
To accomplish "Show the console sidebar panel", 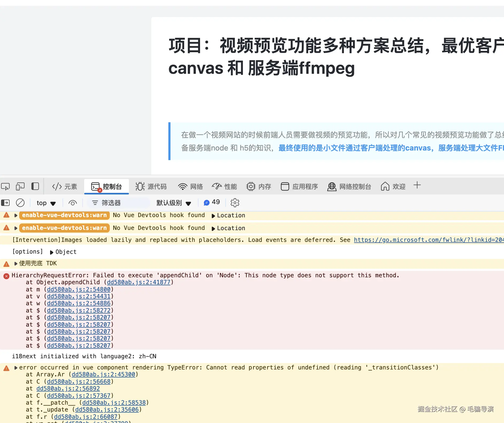I will point(5,203).
